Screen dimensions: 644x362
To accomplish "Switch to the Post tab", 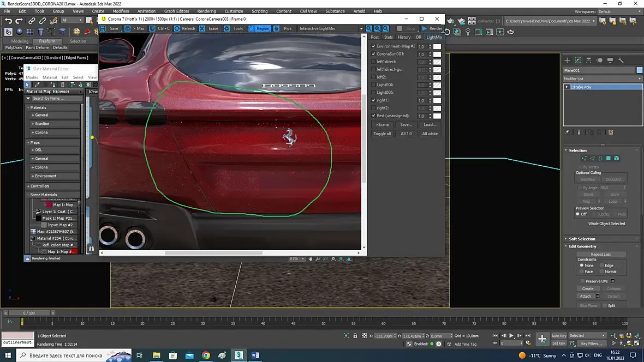I will coord(375,37).
